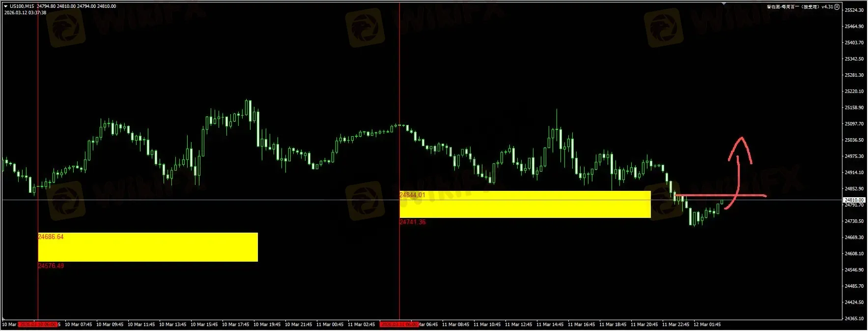Click the 24546.90 price on the scale
Screen dimensions: 868x331
tap(854, 270)
